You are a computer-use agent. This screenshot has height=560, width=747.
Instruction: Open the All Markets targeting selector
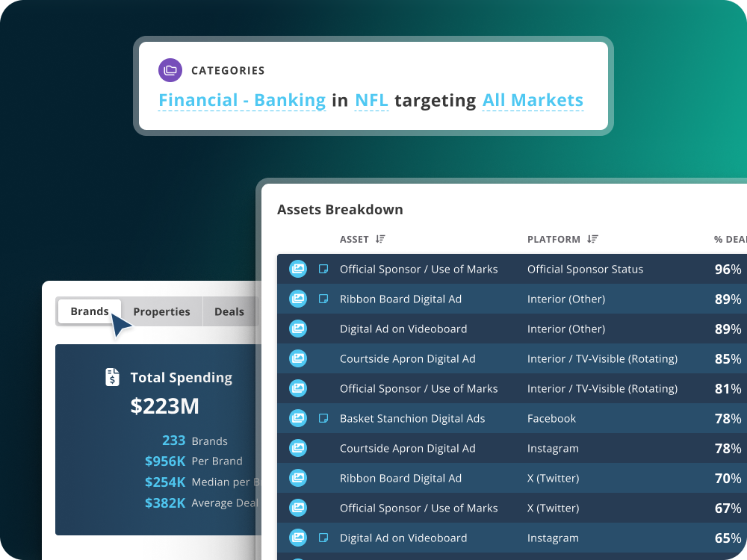(x=533, y=101)
